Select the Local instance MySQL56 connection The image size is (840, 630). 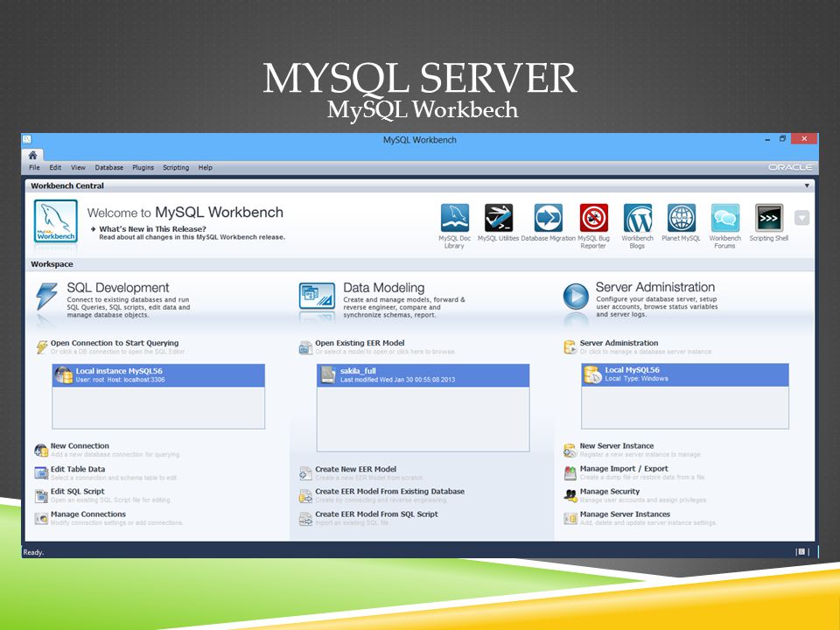[x=158, y=375]
